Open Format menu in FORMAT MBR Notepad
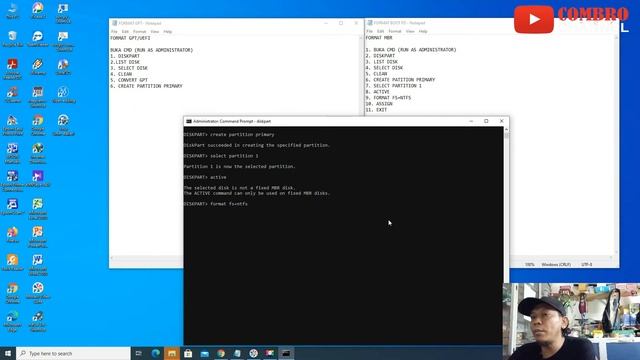Image resolution: width=640 pixels, height=360 pixels. coord(395,31)
